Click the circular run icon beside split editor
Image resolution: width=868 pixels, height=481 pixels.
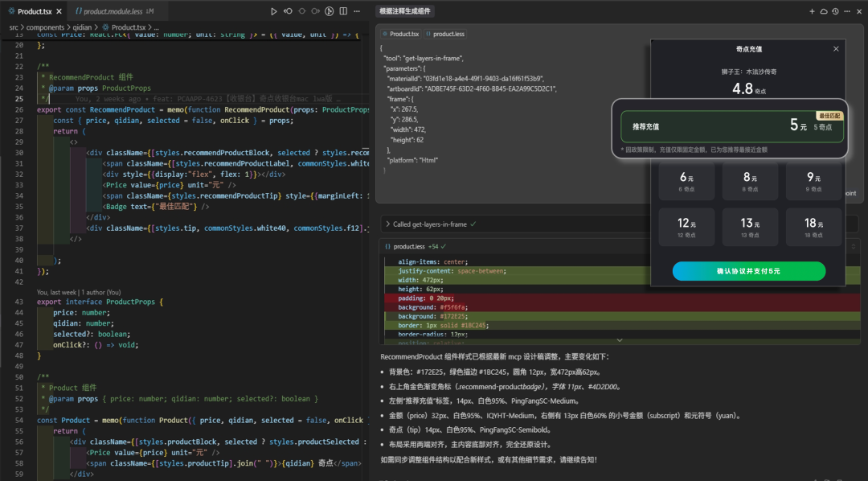[330, 11]
